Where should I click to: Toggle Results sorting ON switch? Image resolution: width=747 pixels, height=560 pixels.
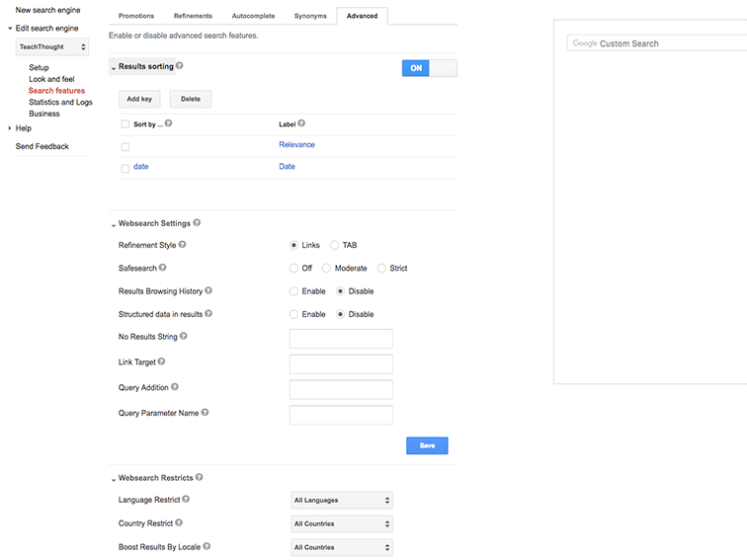click(430, 68)
